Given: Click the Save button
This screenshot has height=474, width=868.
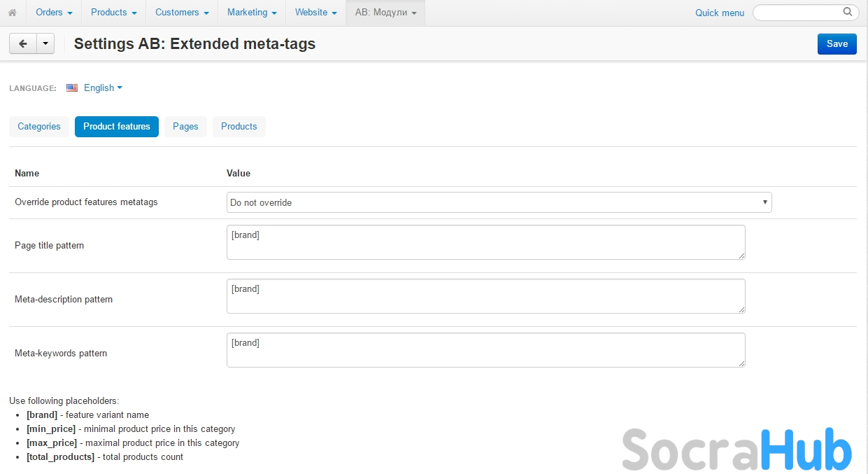Looking at the screenshot, I should (x=837, y=43).
